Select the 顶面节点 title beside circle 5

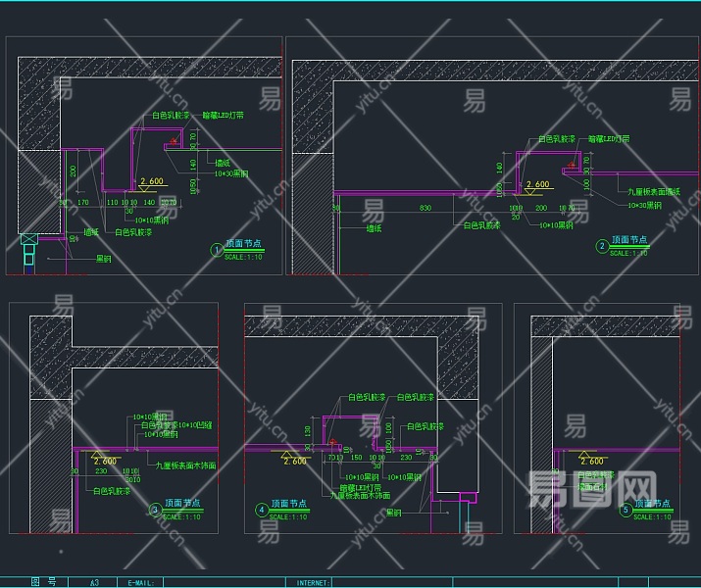pyautogui.click(x=653, y=504)
